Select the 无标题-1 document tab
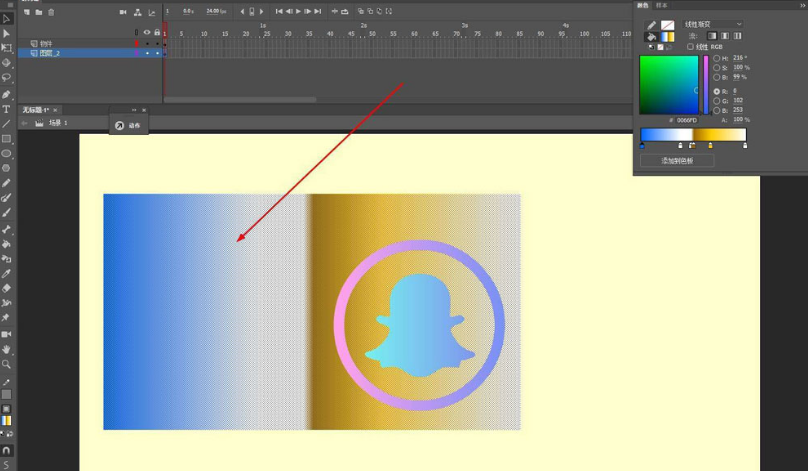This screenshot has width=808, height=471. 35,110
